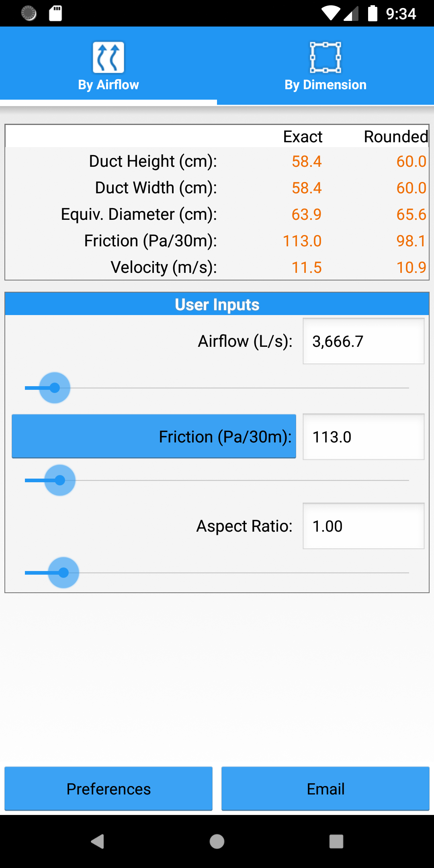Viewport: 434px width, 868px height.
Task: Switch to the By Dimension tab
Action: (325, 66)
